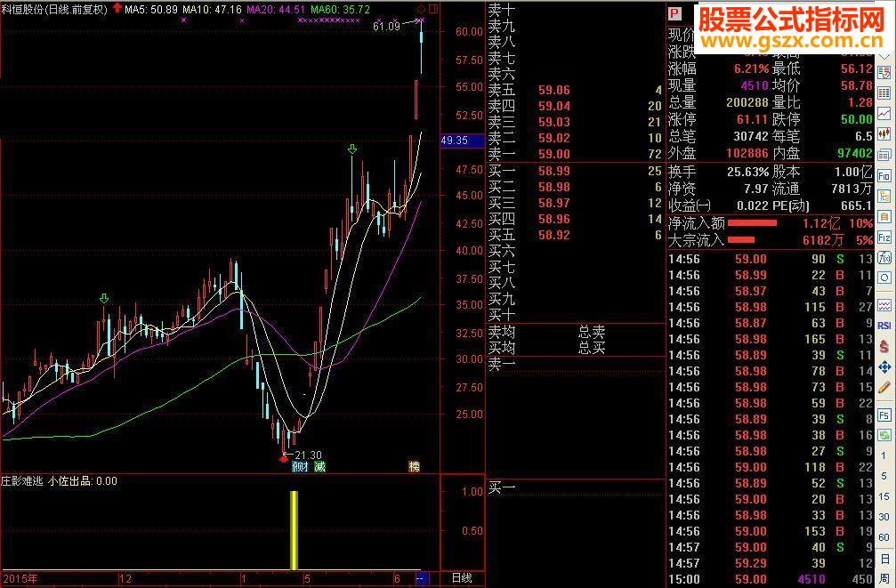Click the MA10: 47.16 label
Viewport: 896px width, 588px height.
(x=212, y=10)
